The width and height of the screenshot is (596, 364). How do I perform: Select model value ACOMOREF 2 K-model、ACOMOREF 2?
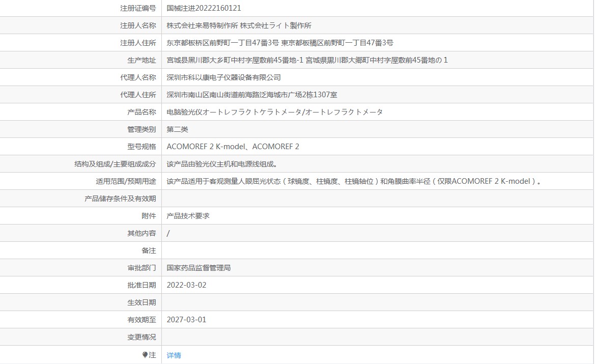(233, 147)
